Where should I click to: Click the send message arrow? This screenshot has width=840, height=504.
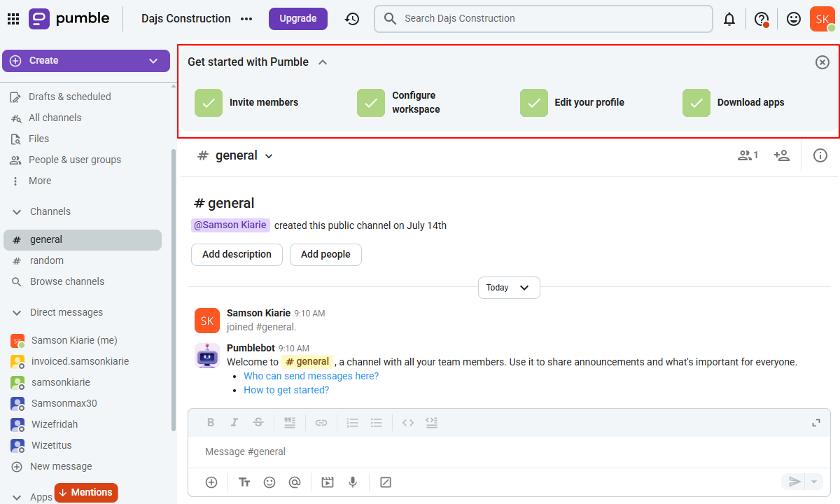(x=794, y=482)
